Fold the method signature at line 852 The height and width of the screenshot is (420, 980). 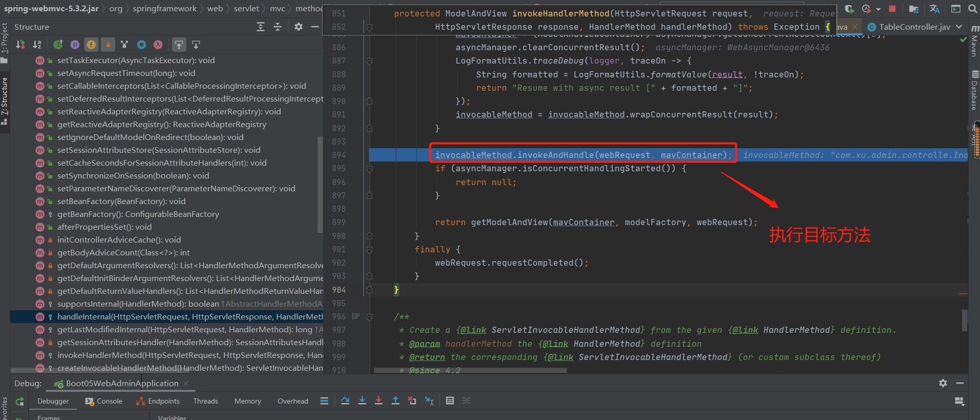[369, 27]
